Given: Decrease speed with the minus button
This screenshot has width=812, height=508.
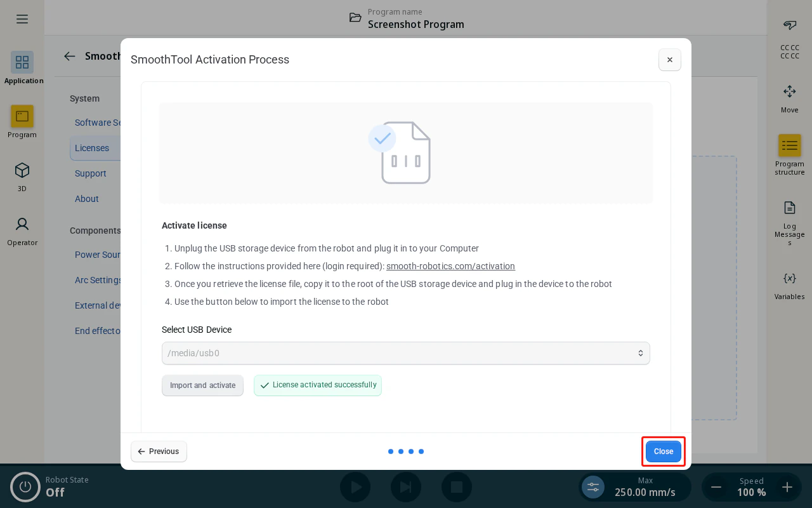Looking at the screenshot, I should tap(716, 487).
